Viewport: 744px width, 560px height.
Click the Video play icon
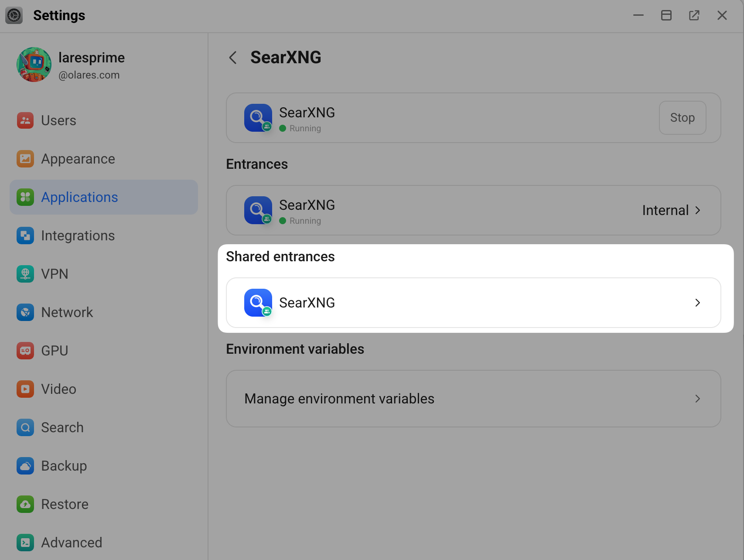point(25,389)
